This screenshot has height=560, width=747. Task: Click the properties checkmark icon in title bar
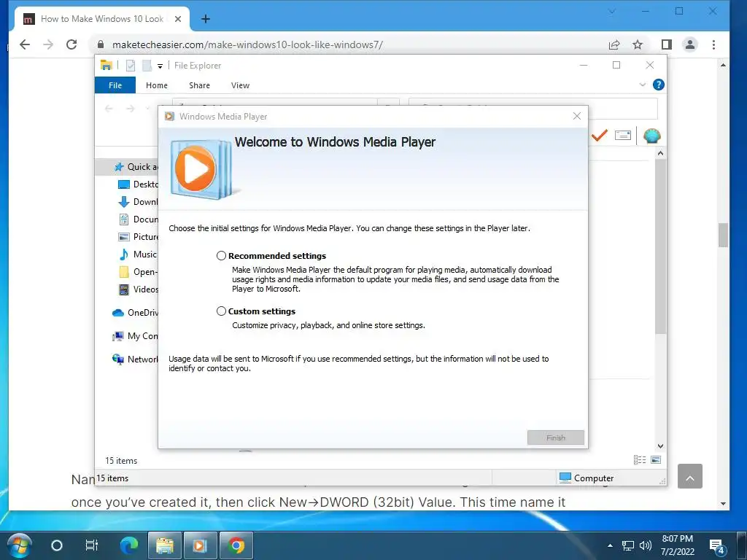(x=131, y=65)
